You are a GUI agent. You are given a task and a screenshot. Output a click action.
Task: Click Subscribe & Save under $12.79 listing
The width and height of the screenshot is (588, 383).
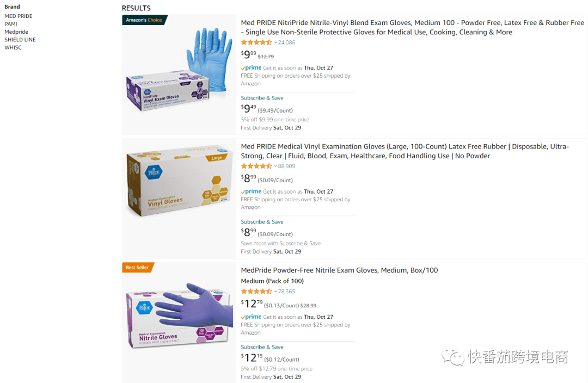click(262, 347)
